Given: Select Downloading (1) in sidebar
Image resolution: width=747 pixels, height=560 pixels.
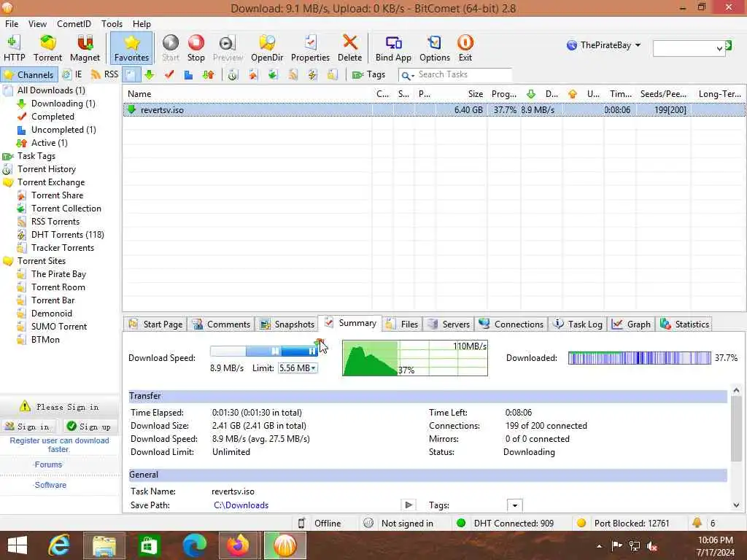Looking at the screenshot, I should coord(63,104).
